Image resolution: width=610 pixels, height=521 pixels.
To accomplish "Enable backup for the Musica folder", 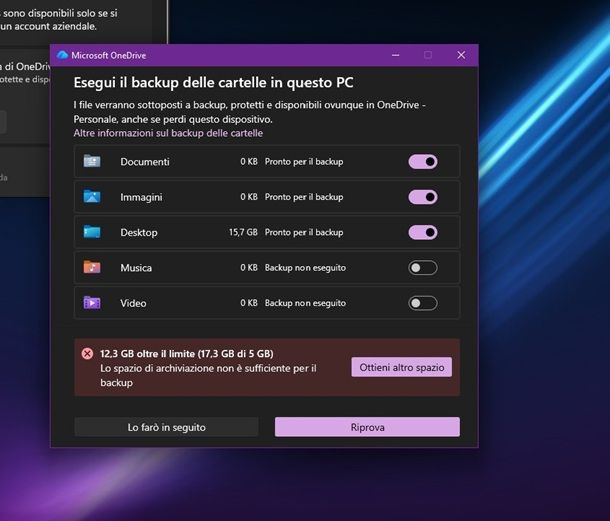I will coord(423,268).
